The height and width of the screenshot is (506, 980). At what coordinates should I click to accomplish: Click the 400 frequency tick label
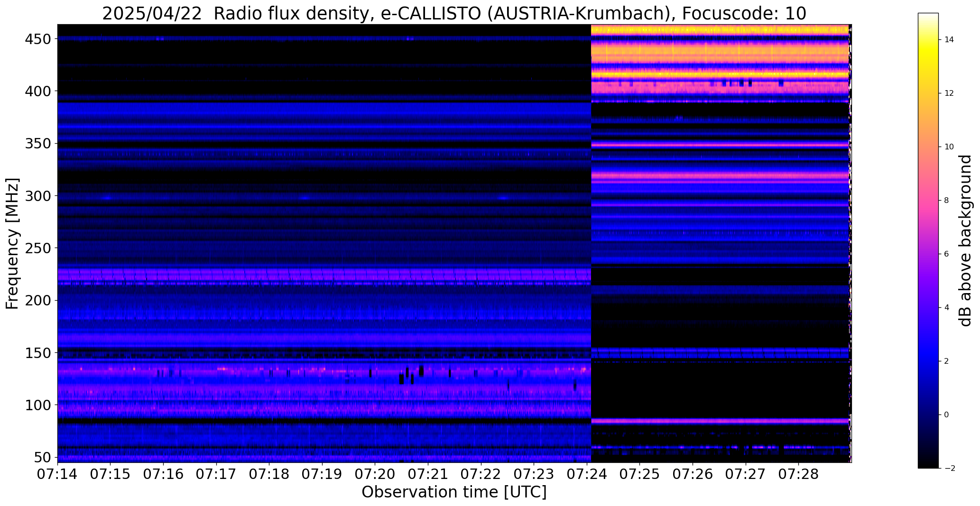click(37, 91)
